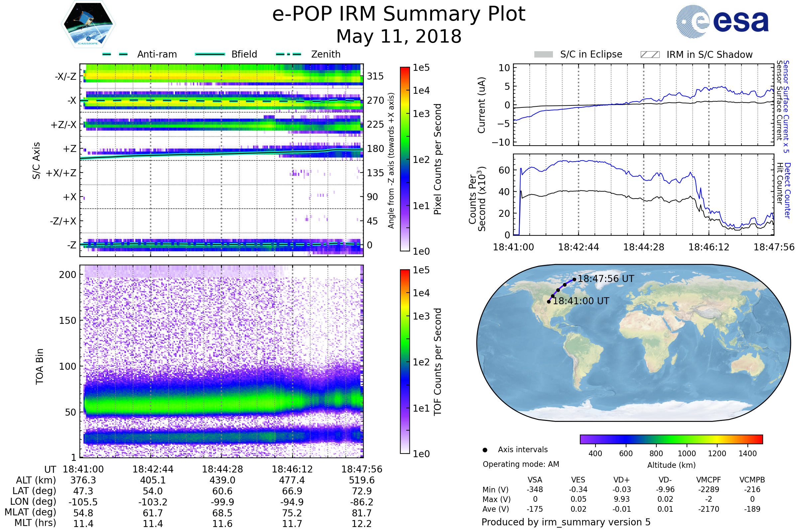
Task: Click the CASSIOPE satellite mission logo
Action: click(88, 24)
